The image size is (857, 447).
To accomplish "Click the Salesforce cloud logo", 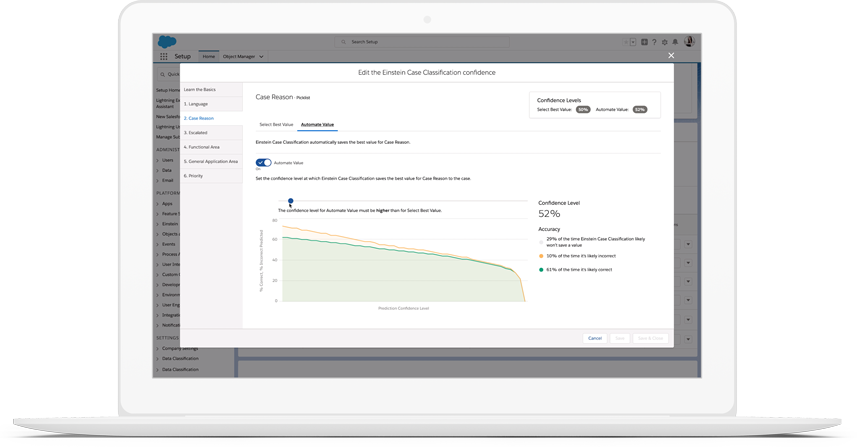I will (167, 42).
